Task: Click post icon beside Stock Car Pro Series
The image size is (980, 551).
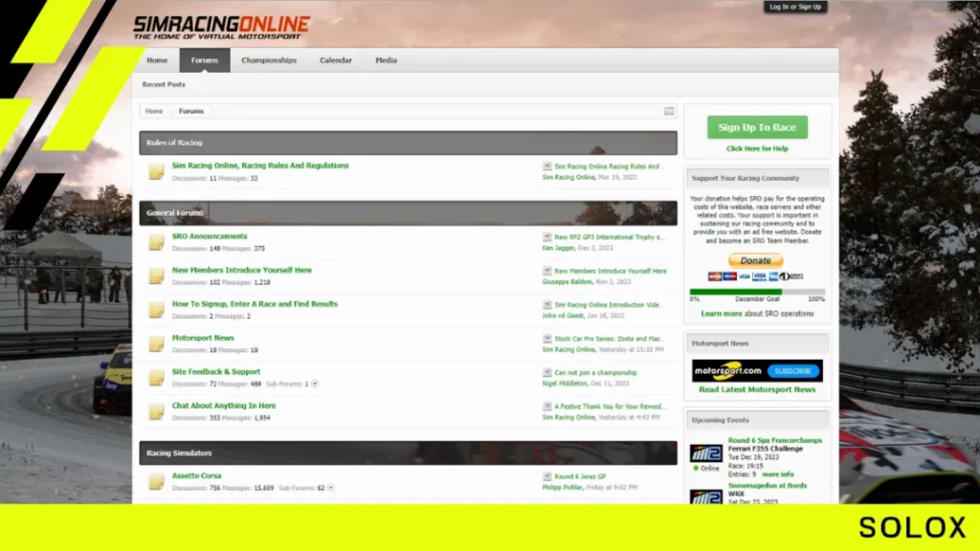Action: click(546, 338)
